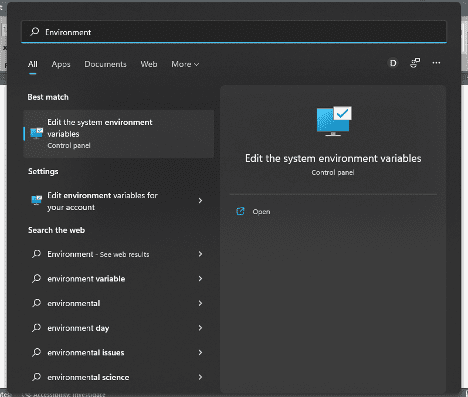Image resolution: width=468 pixels, height=397 pixels.
Task: Open Edit the system environment variables best match
Action: coord(119,134)
